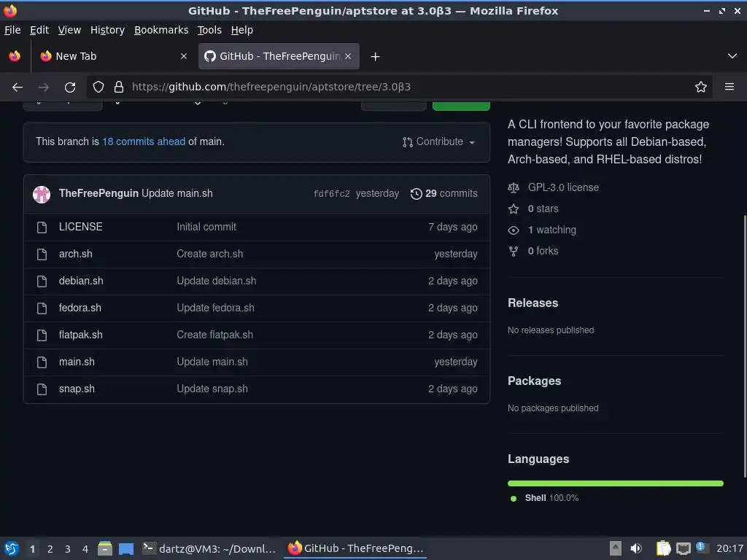Open commit hash fdf6fc2
The image size is (747, 560).
[332, 194]
